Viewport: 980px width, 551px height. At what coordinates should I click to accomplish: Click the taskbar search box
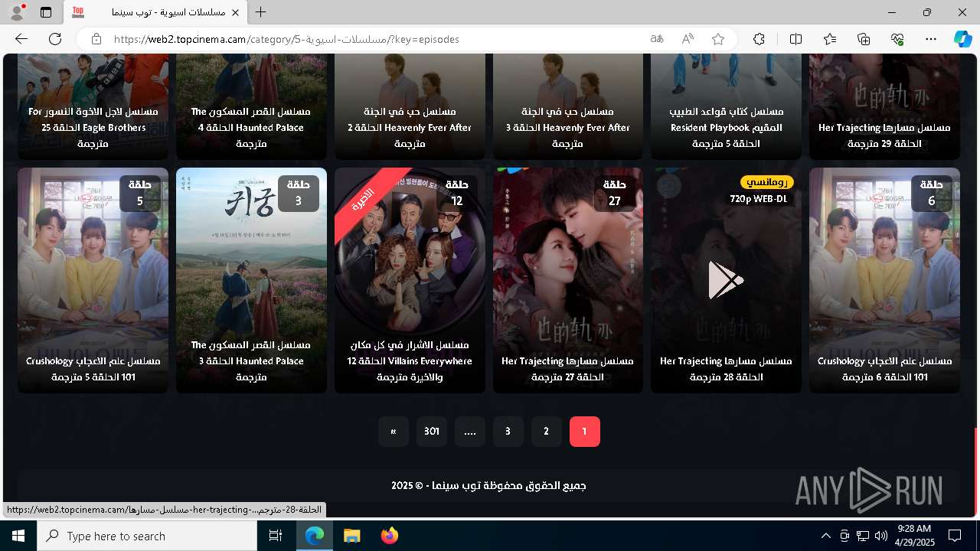coord(147,536)
